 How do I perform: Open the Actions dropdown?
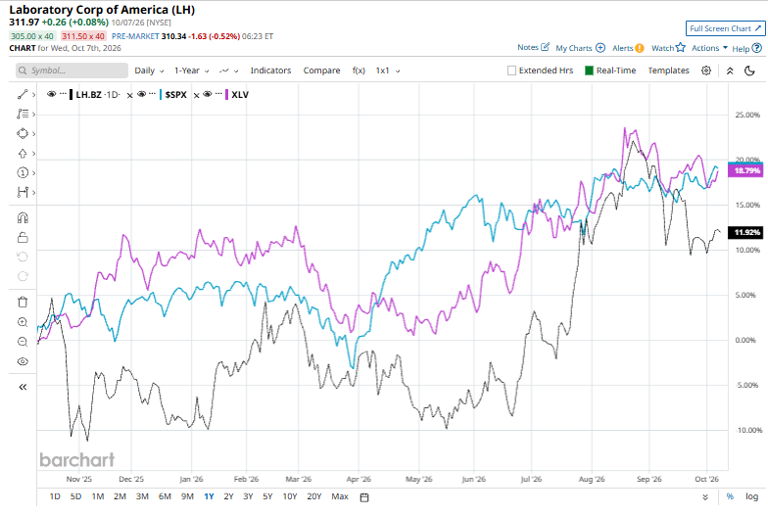point(709,48)
